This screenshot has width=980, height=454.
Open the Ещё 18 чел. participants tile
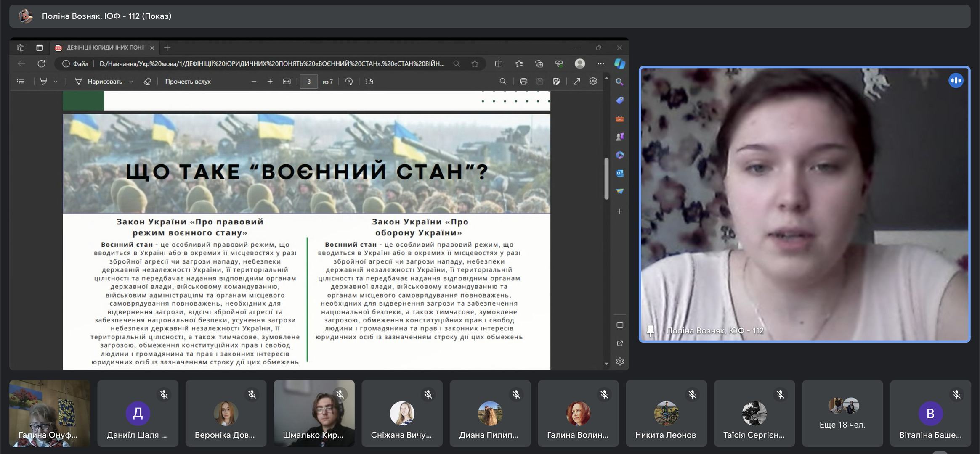(x=842, y=413)
